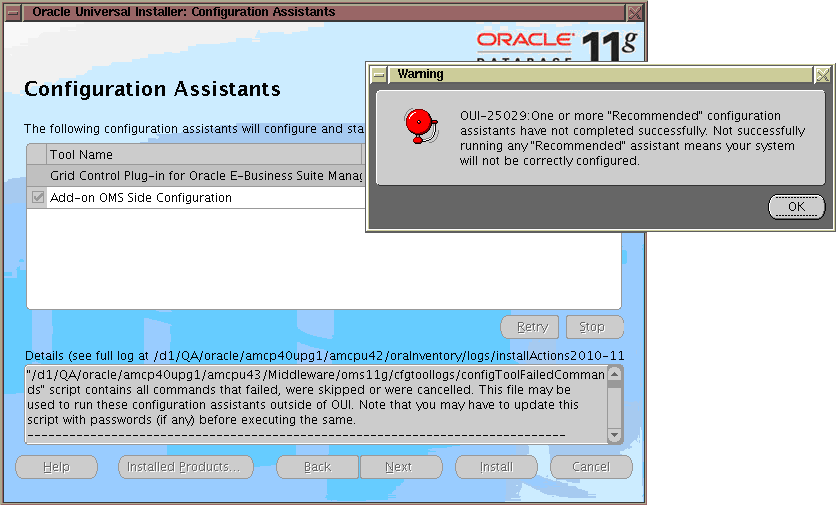836x505 pixels.
Task: Click the Stop button
Action: [x=594, y=327]
